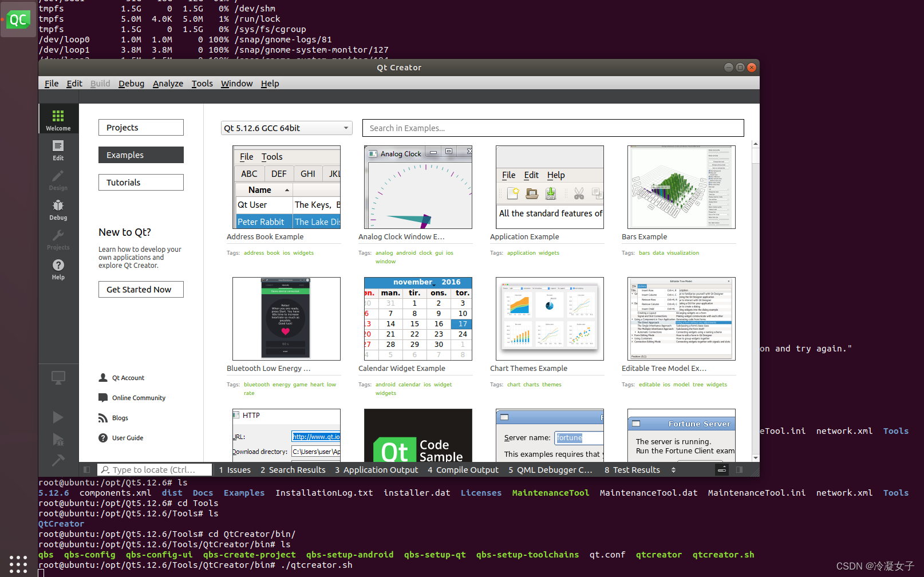
Task: Open the Window menu
Action: click(236, 84)
